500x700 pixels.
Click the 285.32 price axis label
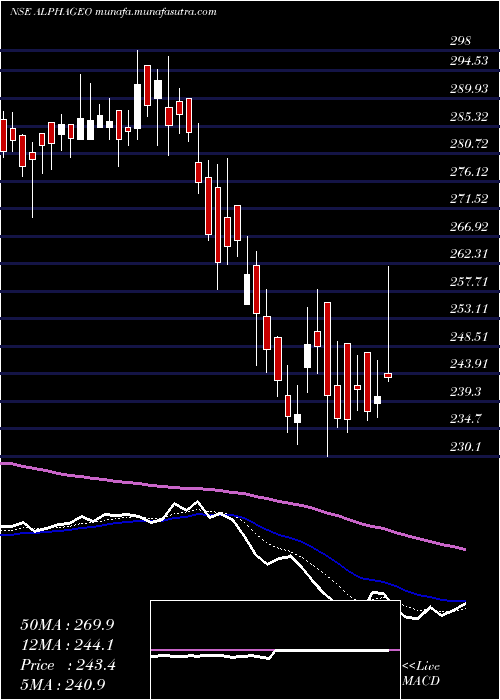tap(469, 117)
